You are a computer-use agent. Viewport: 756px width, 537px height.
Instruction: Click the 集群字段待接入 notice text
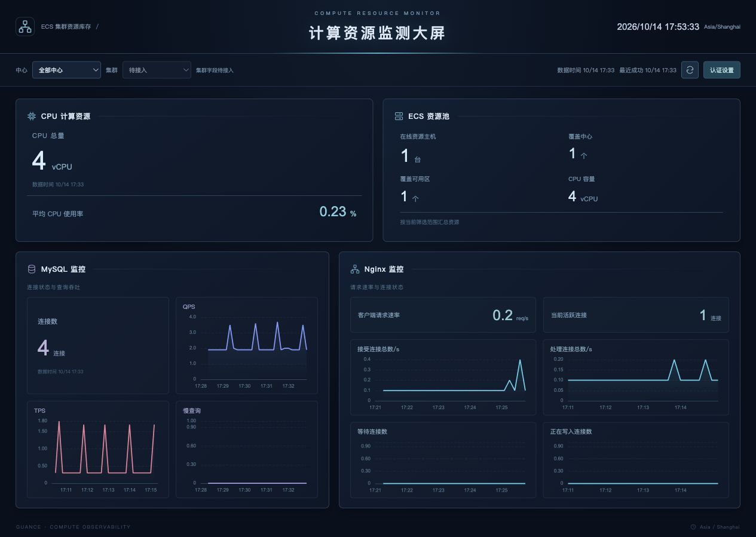pos(215,70)
